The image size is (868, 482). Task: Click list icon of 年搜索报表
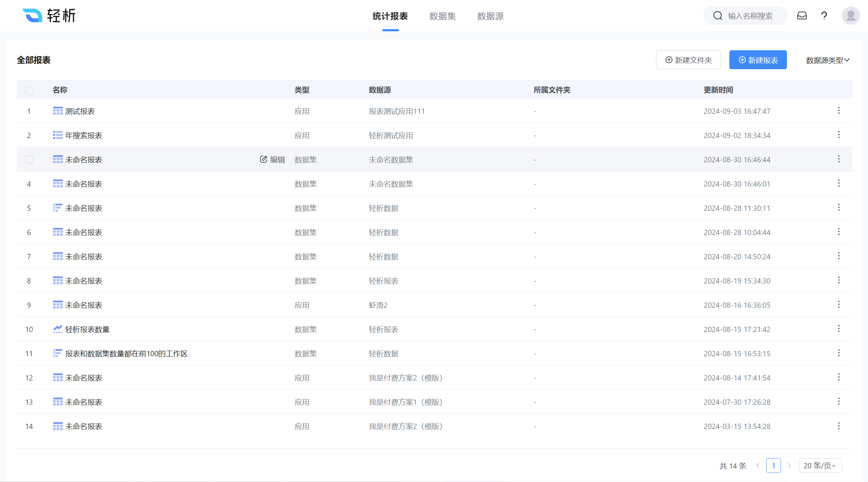pyautogui.click(x=58, y=135)
